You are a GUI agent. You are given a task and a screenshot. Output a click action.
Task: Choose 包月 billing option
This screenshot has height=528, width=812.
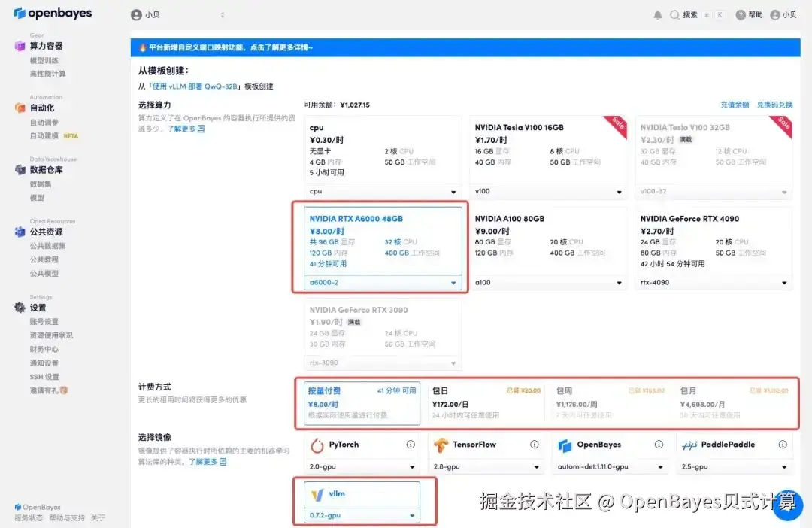735,403
